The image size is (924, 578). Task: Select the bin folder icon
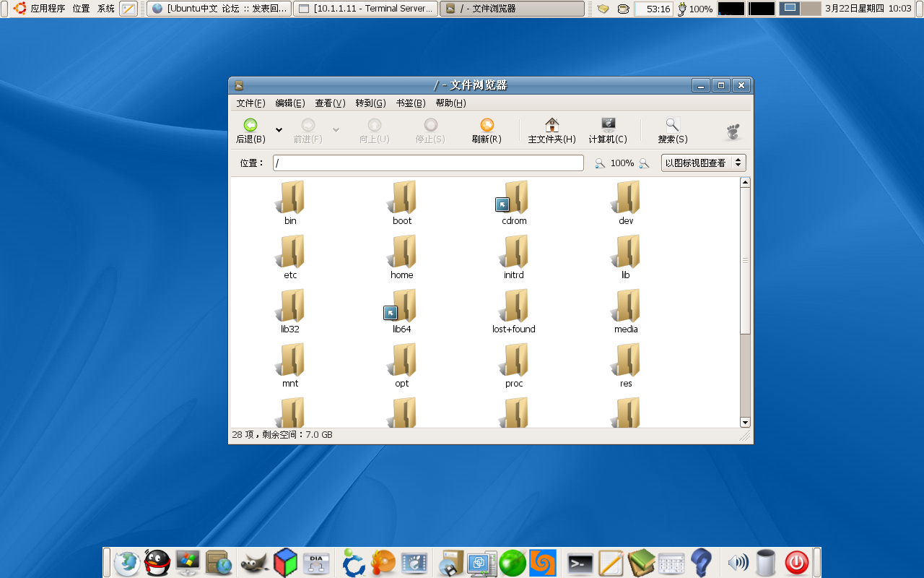[290, 197]
